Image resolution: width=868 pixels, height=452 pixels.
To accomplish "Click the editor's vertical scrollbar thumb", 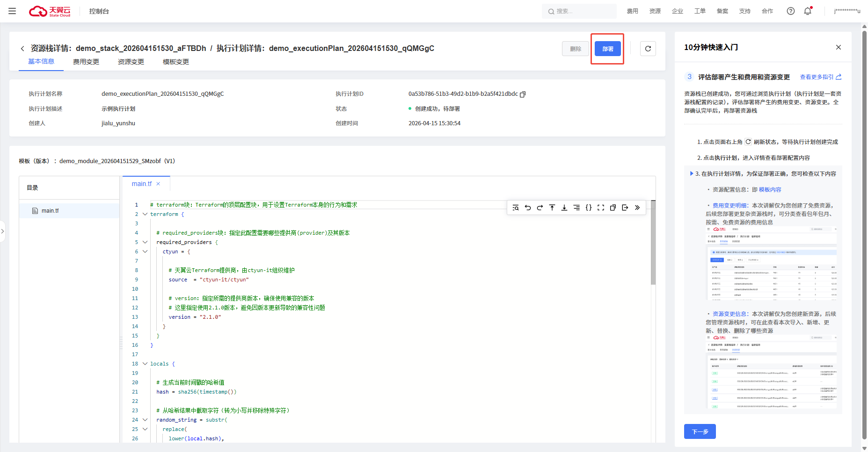I will [x=653, y=243].
